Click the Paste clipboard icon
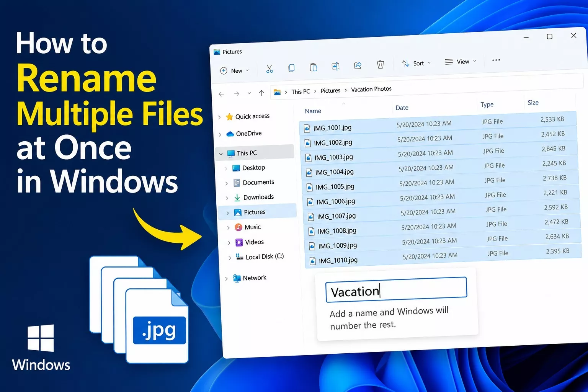This screenshot has height=392, width=588. coord(313,67)
